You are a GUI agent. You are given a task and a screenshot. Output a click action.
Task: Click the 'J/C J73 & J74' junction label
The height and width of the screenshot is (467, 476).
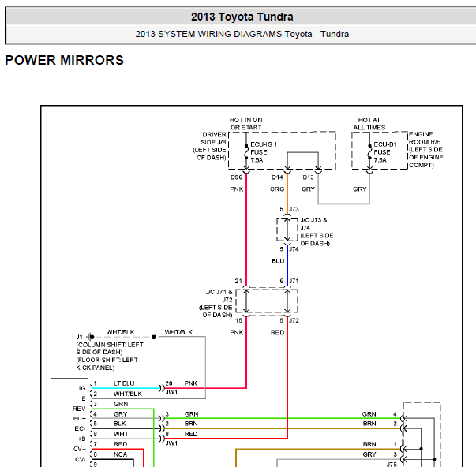click(314, 223)
